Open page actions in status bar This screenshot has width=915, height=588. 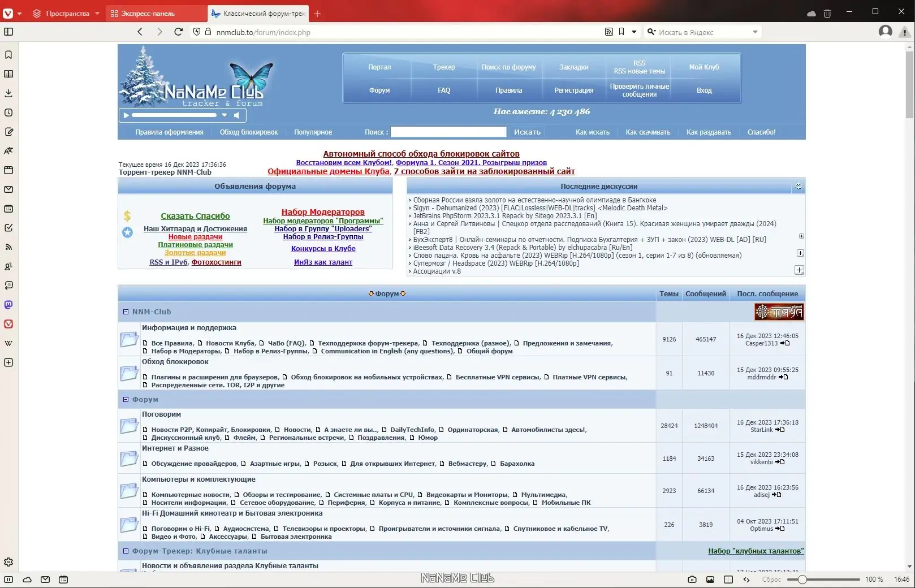click(746, 580)
